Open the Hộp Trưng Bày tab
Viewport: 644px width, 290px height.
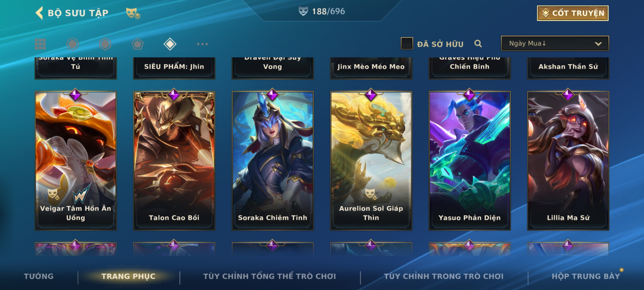pyautogui.click(x=586, y=276)
